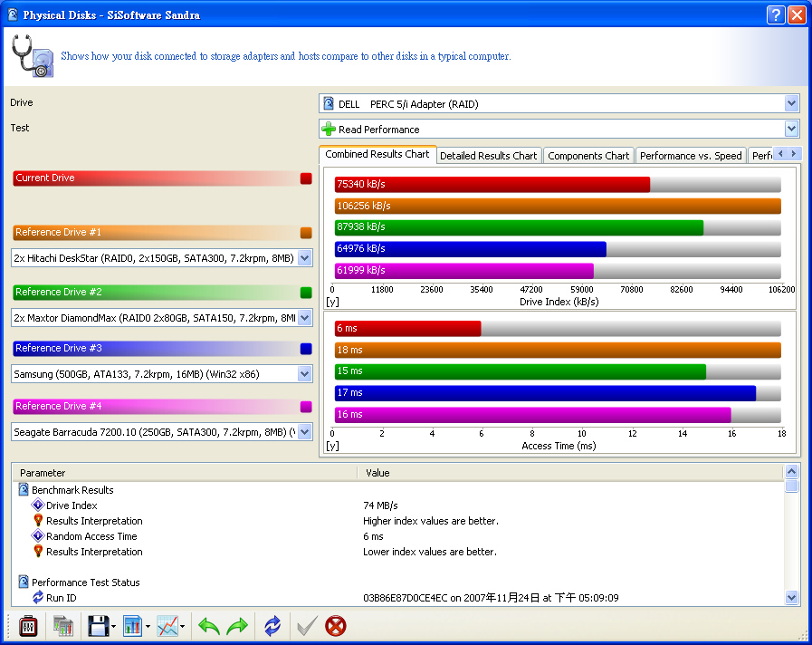Viewport: 812px width, 645px height.
Task: Click the '74 MB/s' value
Action: pyautogui.click(x=380, y=505)
